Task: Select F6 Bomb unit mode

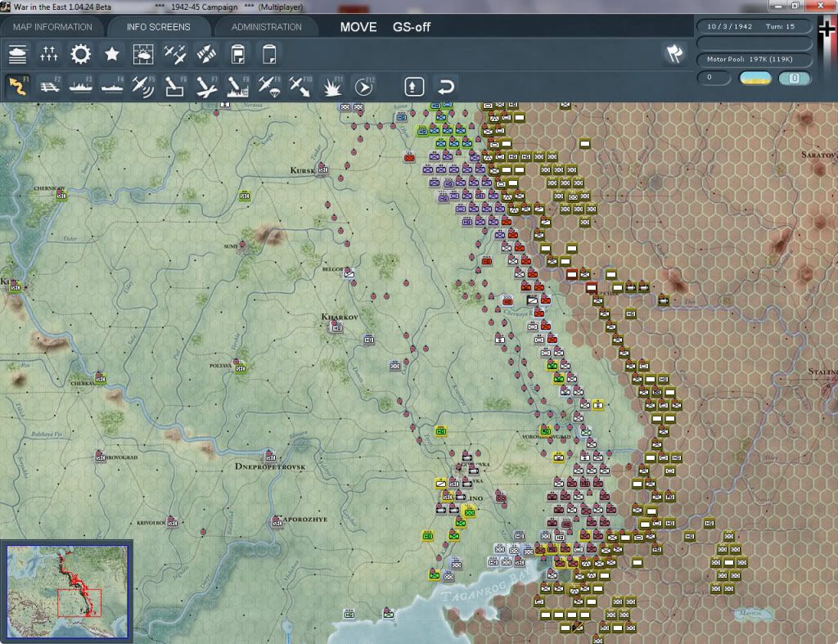Action: click(175, 86)
